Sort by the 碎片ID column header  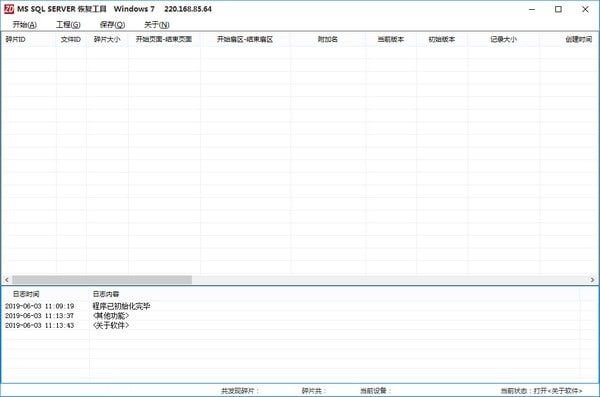(x=29, y=39)
